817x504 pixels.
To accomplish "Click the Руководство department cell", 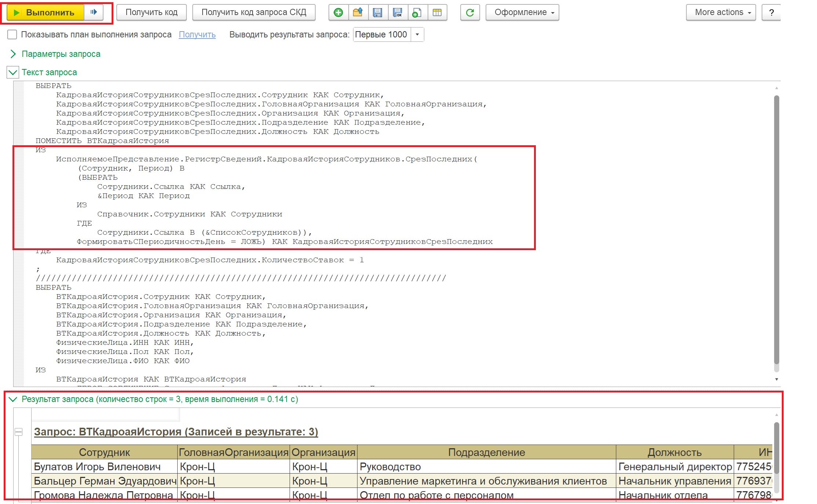I will (486, 467).
